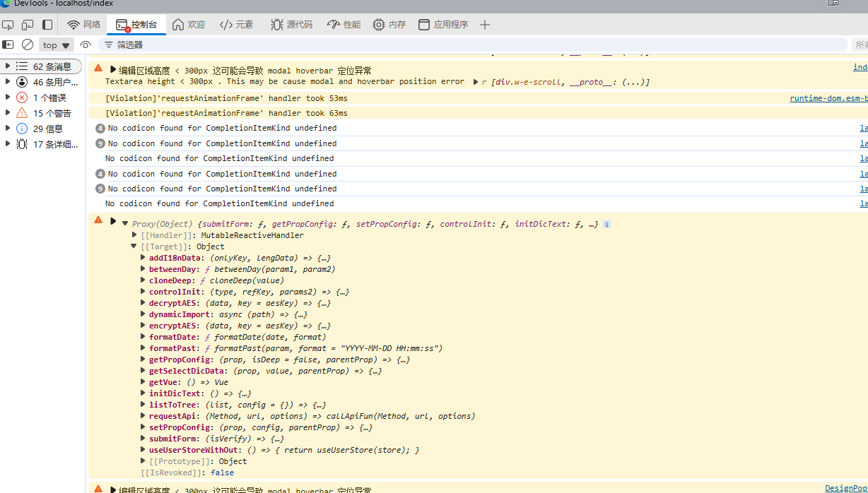This screenshot has width=868, height=493.
Task: Expand the formatDate function
Action: pos(143,337)
